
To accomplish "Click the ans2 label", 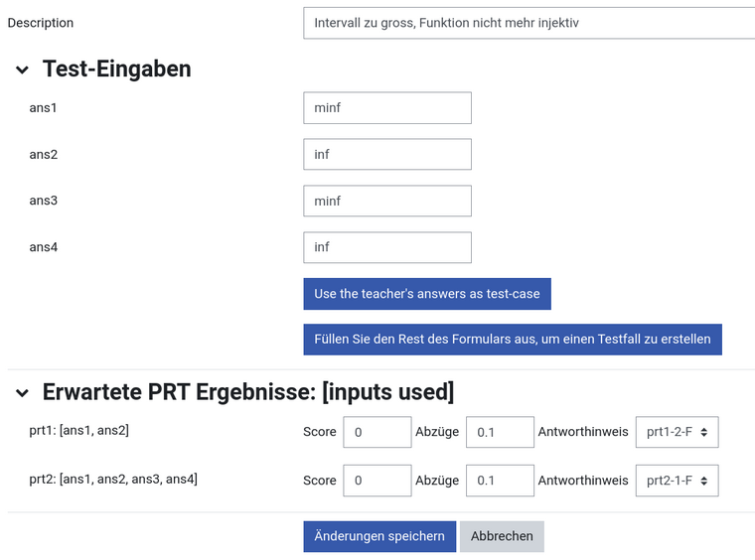I will click(44, 155).
